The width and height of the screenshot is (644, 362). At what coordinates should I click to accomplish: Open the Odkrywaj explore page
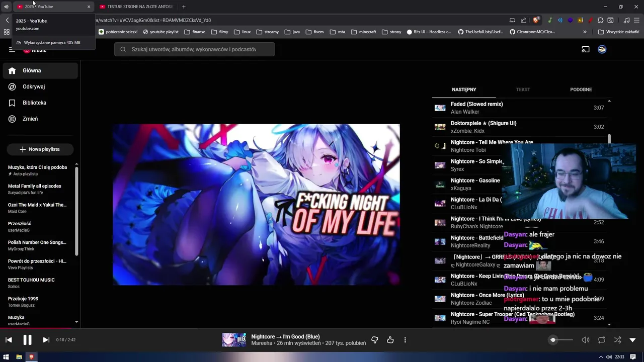40,87
